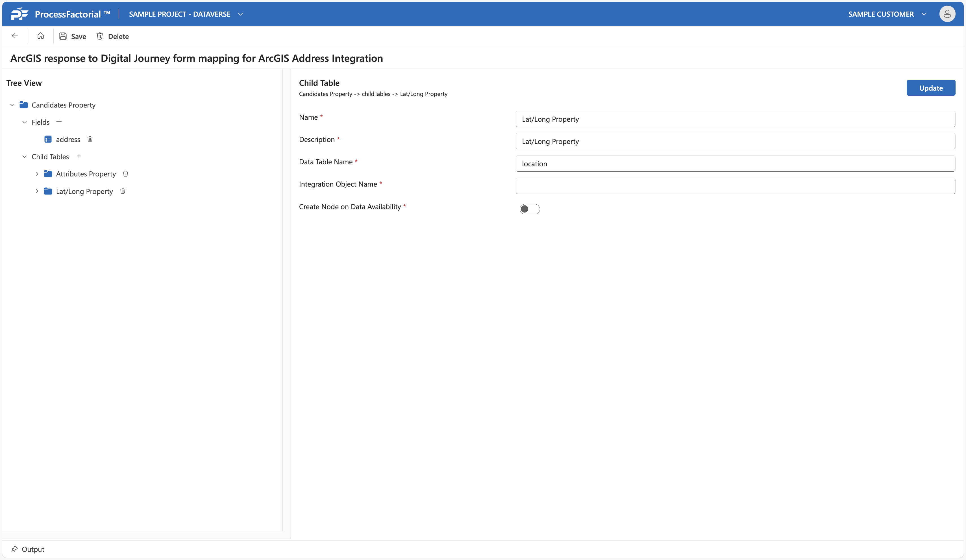Viewport: 966px width, 560px height.
Task: Add a new field with plus icon
Action: coord(59,122)
